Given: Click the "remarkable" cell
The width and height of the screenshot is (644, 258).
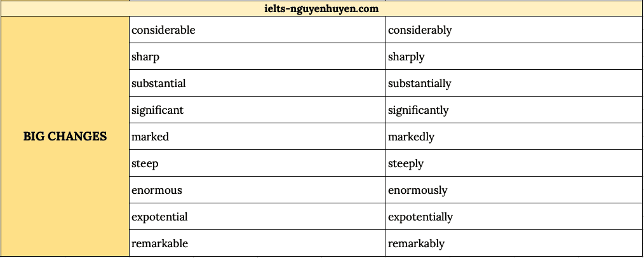Looking at the screenshot, I should (257, 243).
